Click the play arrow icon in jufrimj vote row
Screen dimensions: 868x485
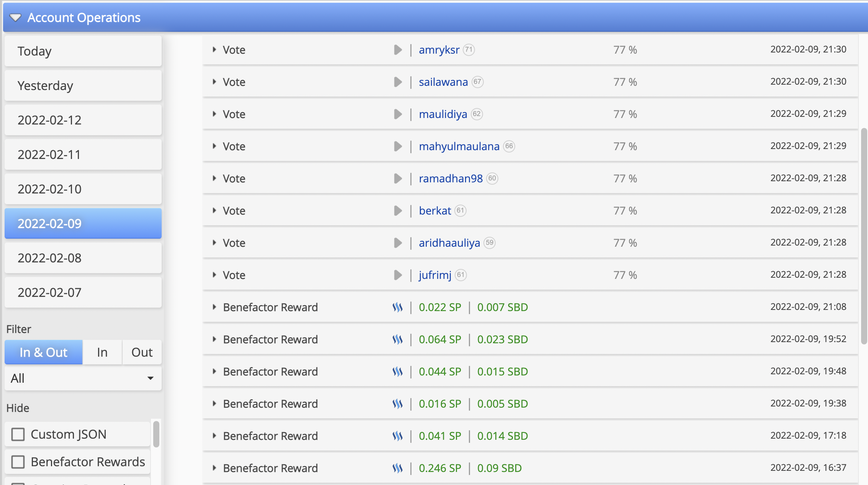tap(398, 275)
